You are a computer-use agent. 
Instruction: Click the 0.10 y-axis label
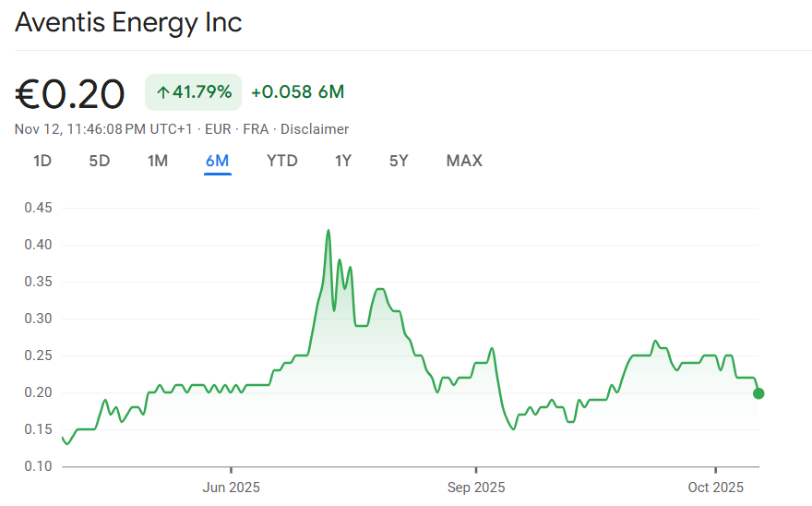tap(38, 466)
